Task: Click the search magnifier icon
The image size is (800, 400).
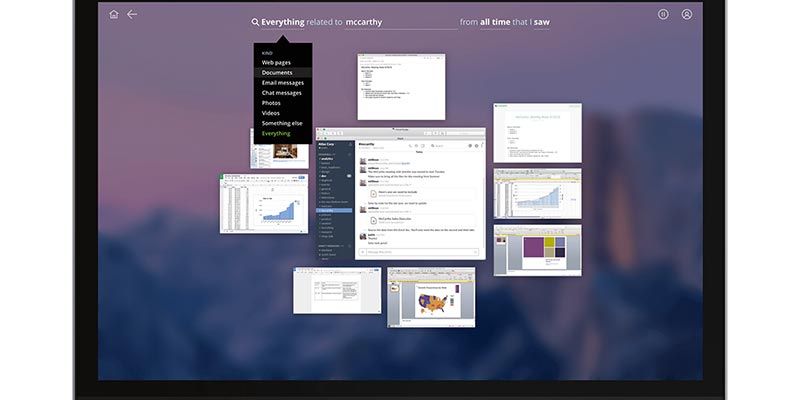Action: 255,21
